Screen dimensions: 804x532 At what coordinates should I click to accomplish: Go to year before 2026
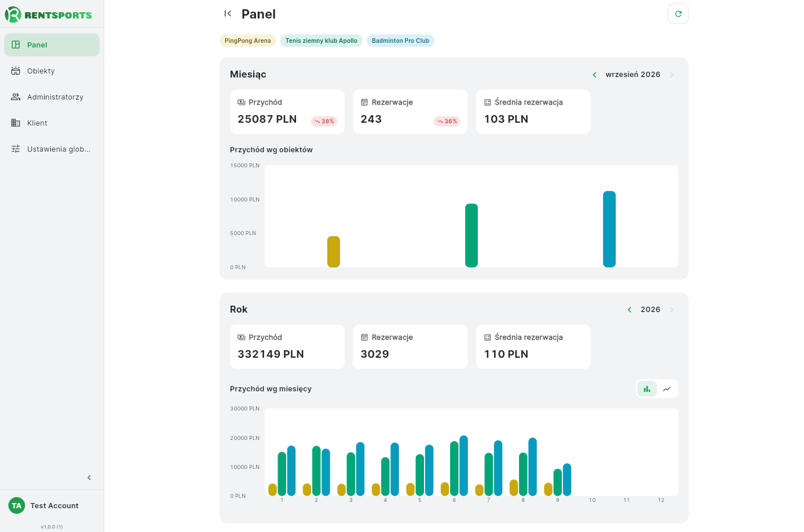pyautogui.click(x=630, y=310)
